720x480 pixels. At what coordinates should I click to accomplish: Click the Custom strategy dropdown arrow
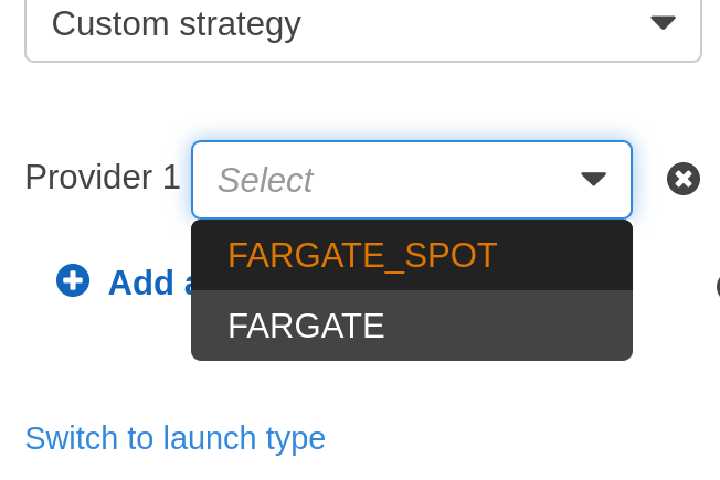[662, 22]
